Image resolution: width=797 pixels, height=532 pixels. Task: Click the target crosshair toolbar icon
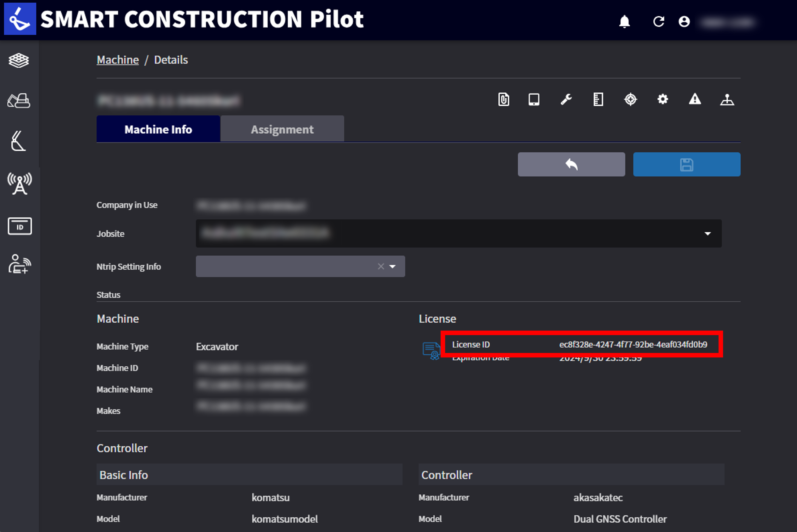point(630,99)
